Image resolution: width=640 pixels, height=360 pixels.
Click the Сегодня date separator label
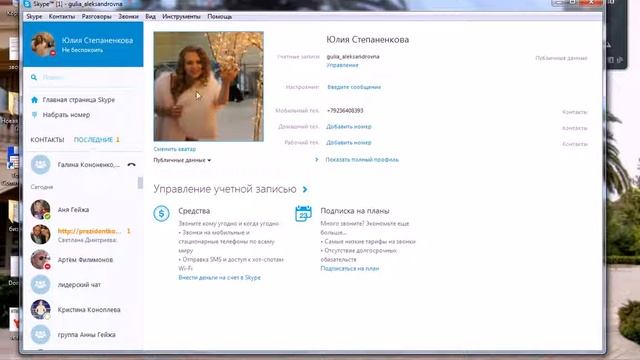coord(42,187)
